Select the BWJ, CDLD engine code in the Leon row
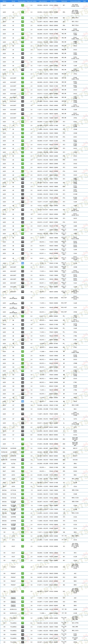The height and width of the screenshot is (644, 88). click(x=75, y=479)
